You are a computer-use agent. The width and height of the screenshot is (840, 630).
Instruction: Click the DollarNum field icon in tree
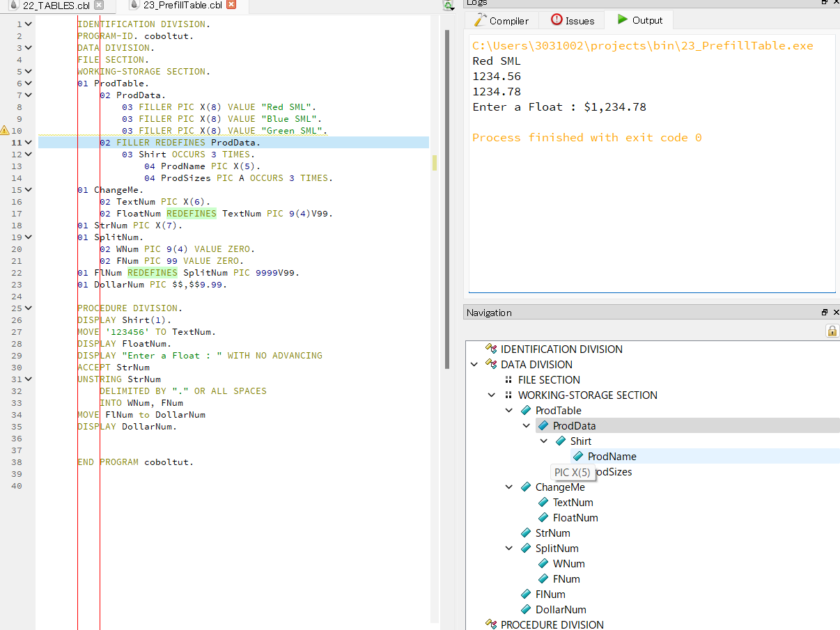tap(526, 609)
